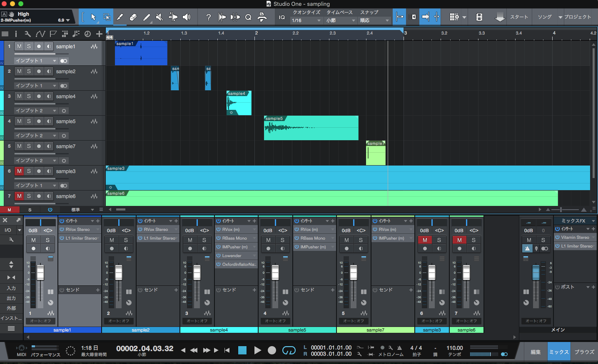This screenshot has height=364, width=598.
Task: Open the スタート page
Action: point(519,17)
